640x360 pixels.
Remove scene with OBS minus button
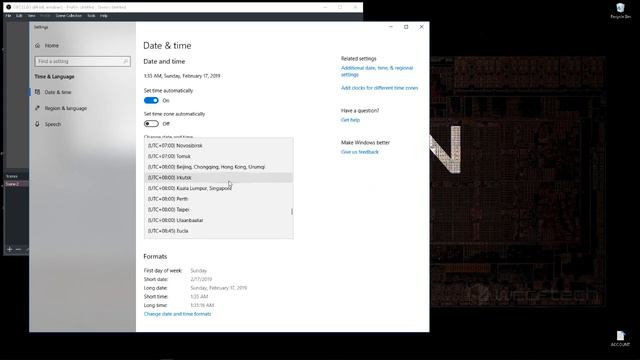pos(18,249)
